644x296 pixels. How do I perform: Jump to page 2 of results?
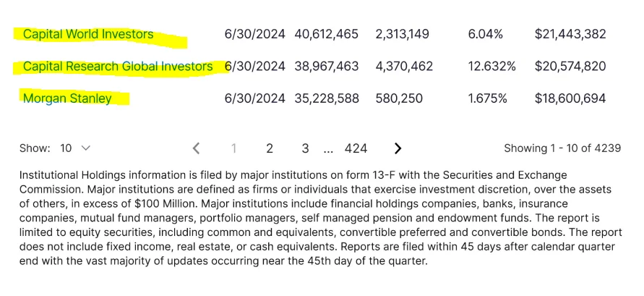[x=270, y=148]
